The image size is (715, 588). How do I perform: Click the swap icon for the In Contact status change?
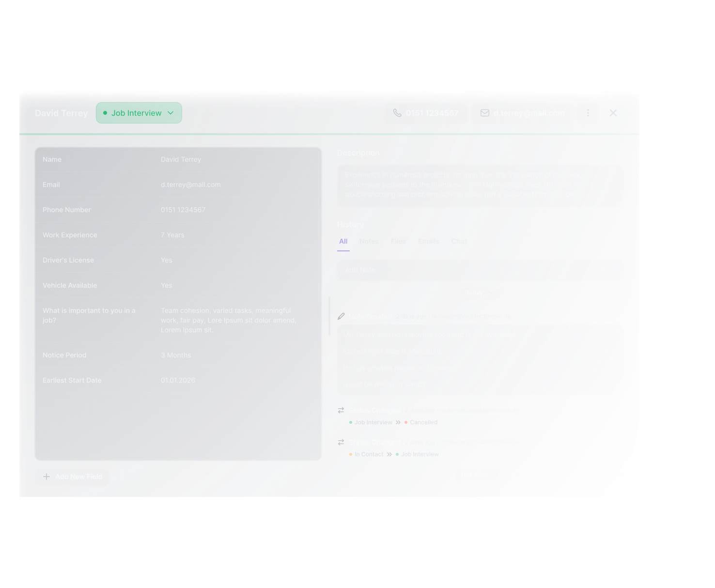341,442
